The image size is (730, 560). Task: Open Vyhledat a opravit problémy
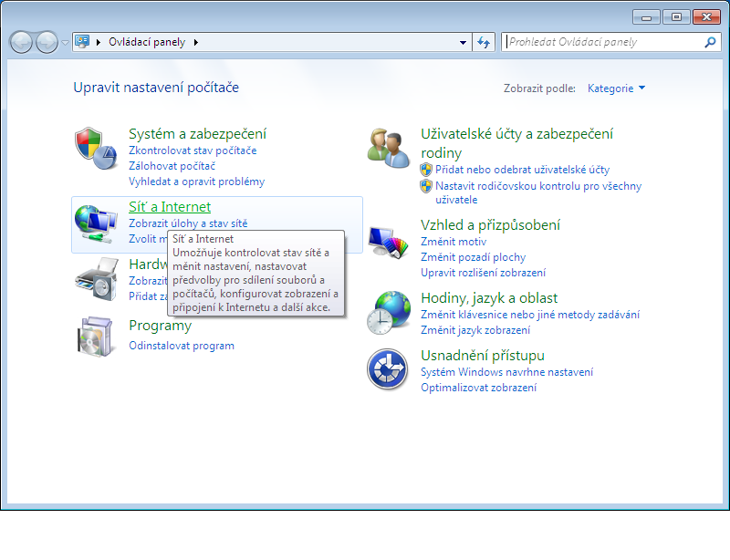point(196,181)
